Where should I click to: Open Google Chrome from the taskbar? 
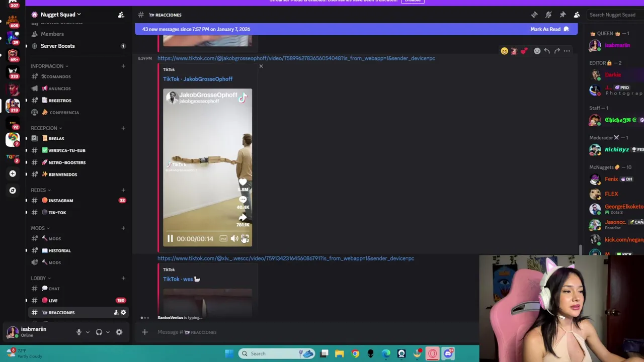[355, 353]
